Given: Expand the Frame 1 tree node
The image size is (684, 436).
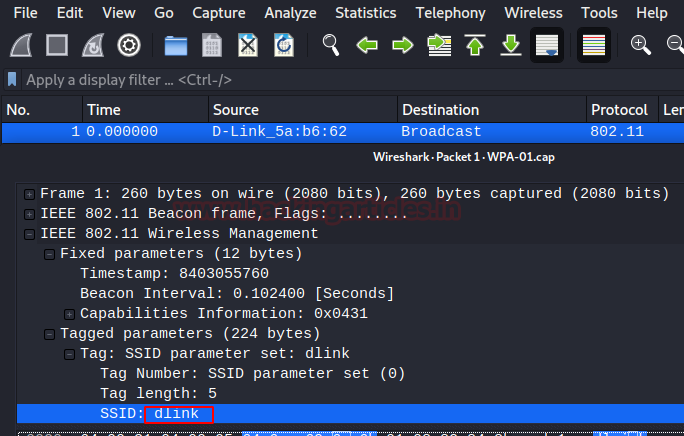Looking at the screenshot, I should click(29, 194).
